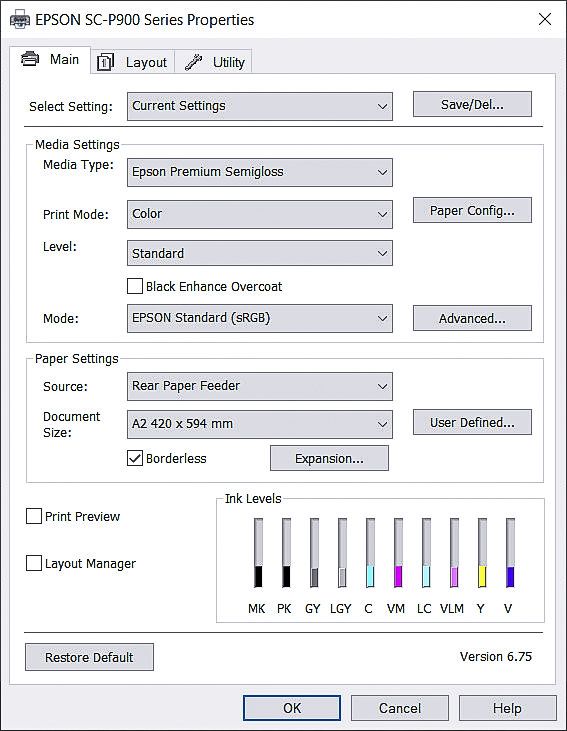Click the Y yellow ink level bar

click(x=482, y=553)
